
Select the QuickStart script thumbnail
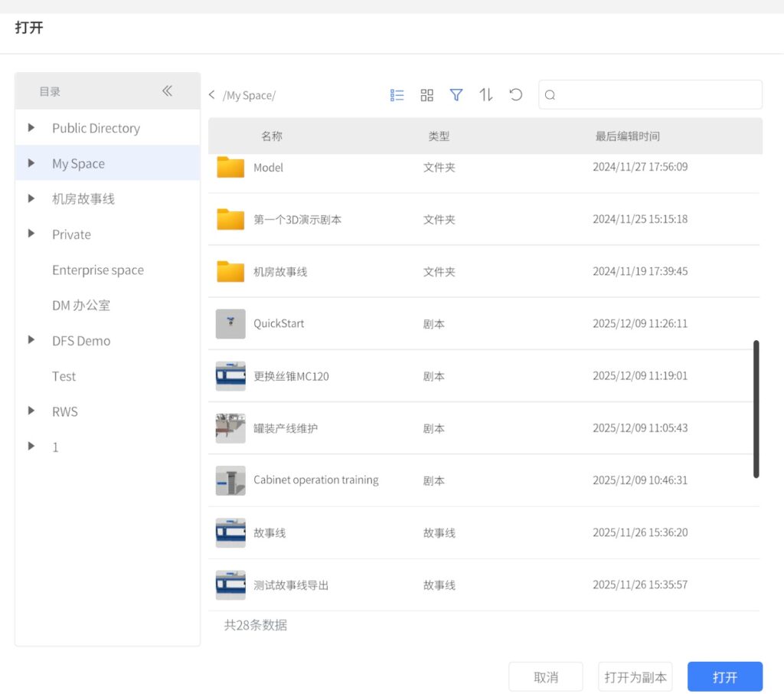click(x=230, y=324)
